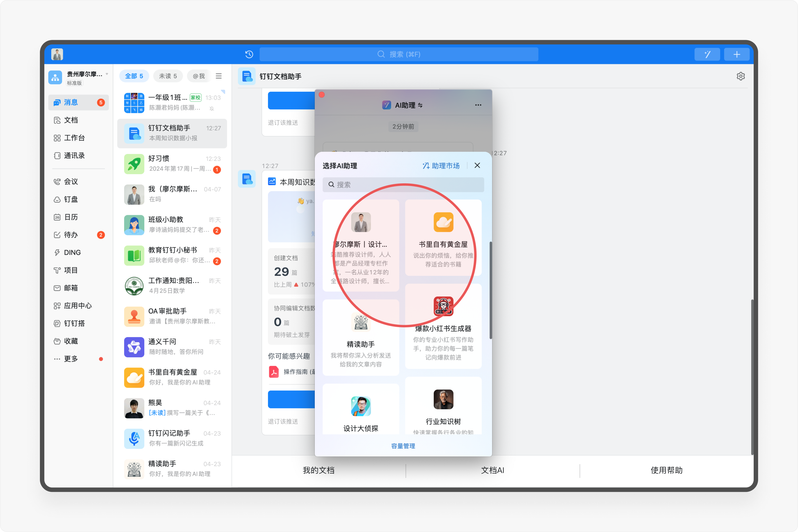
Task: Open 文档 in left sidebar
Action: 78,120
